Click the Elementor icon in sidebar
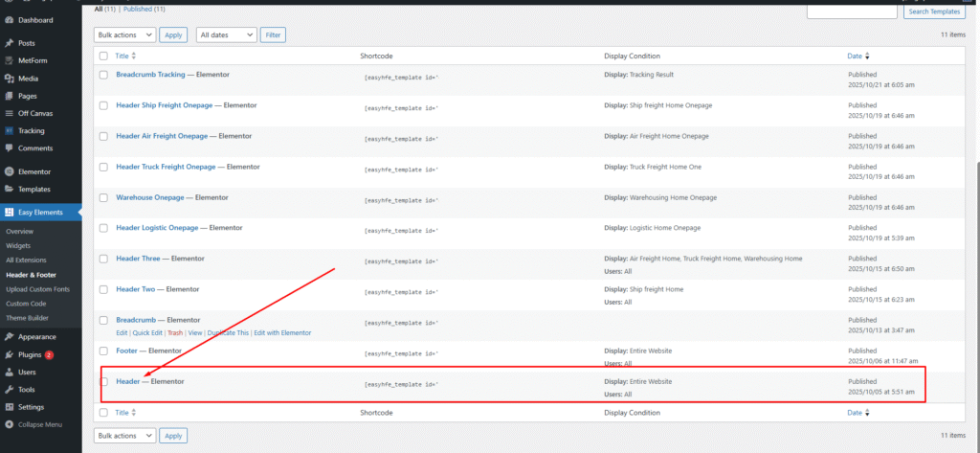 click(9, 171)
